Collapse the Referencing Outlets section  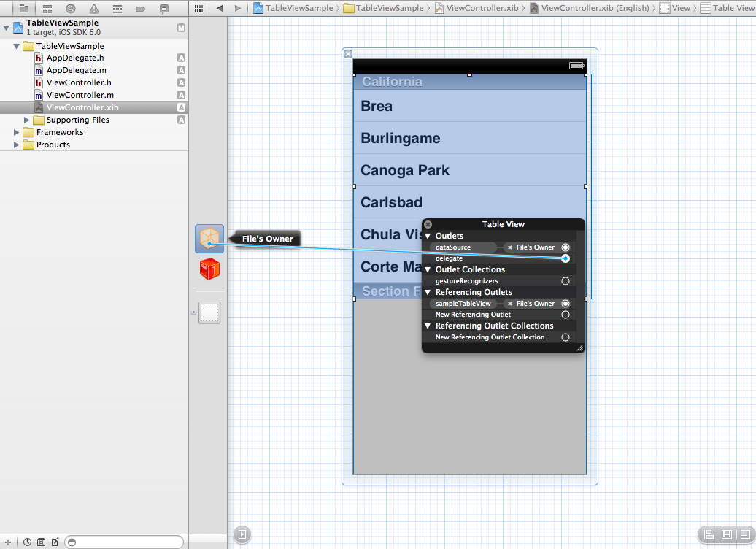(428, 292)
